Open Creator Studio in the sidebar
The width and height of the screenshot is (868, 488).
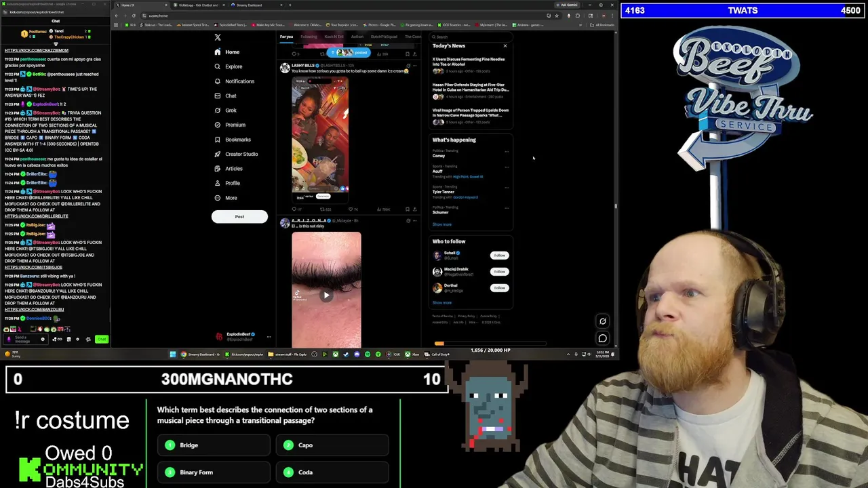point(236,154)
